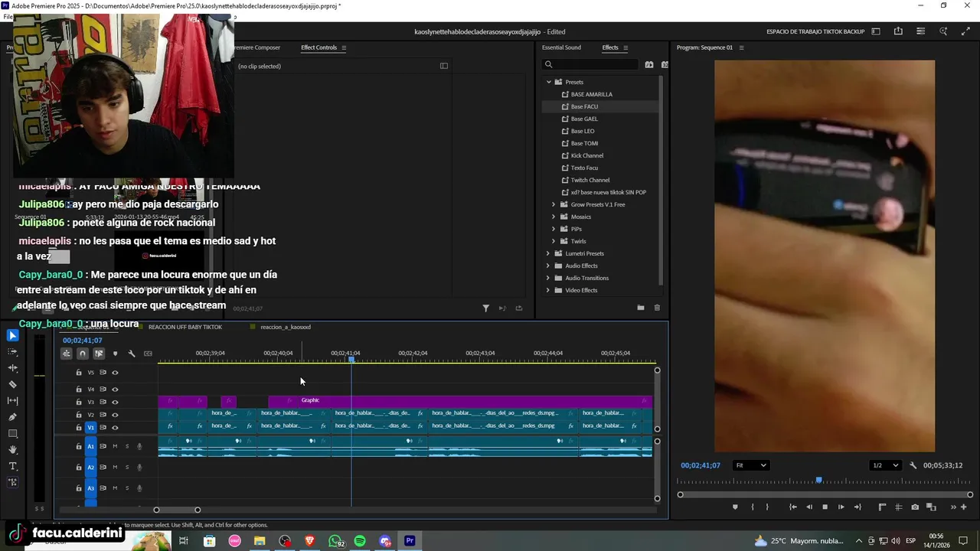Viewport: 980px width, 551px height.
Task: Click the Program monitor playhead marker
Action: click(818, 480)
